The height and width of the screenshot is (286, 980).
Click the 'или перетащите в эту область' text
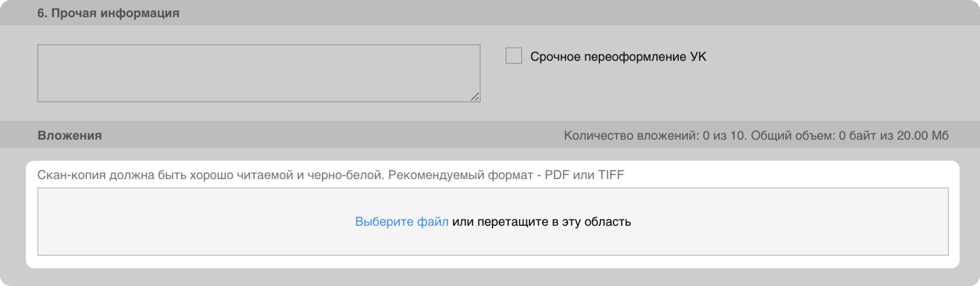click(541, 222)
